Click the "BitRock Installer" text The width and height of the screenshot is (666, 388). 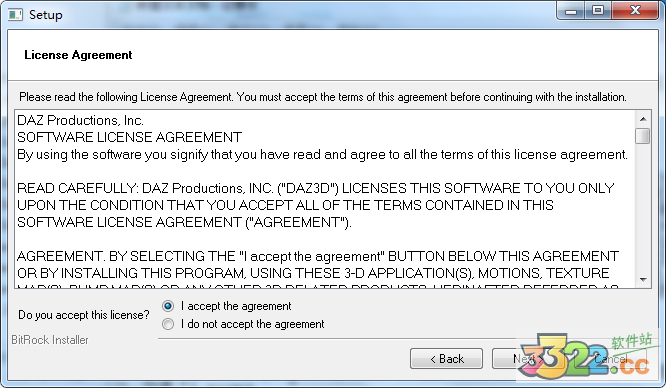point(50,340)
